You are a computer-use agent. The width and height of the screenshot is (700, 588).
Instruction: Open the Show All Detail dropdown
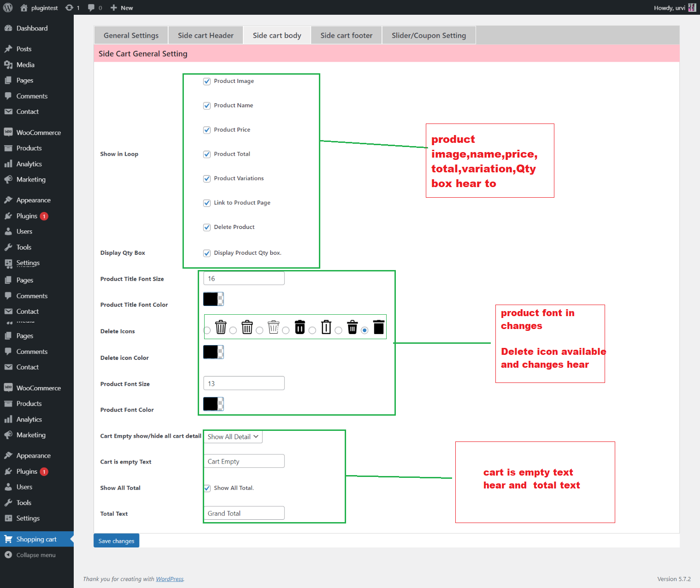coord(233,437)
